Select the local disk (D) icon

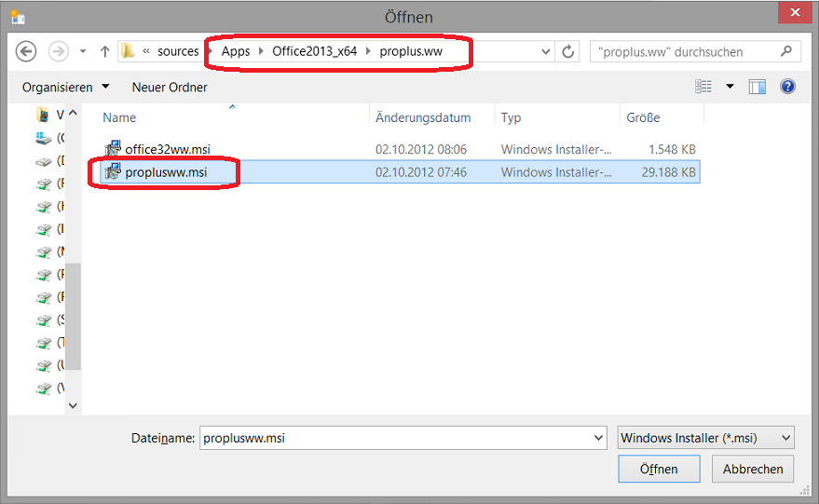pos(44,161)
